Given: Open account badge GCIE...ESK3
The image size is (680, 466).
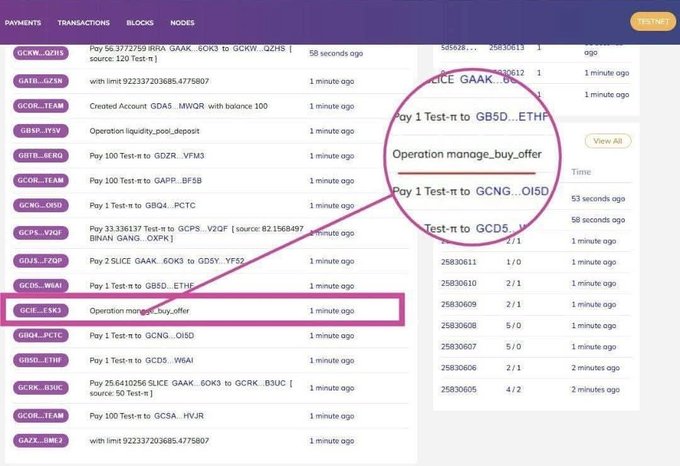Looking at the screenshot, I should click(x=41, y=310).
